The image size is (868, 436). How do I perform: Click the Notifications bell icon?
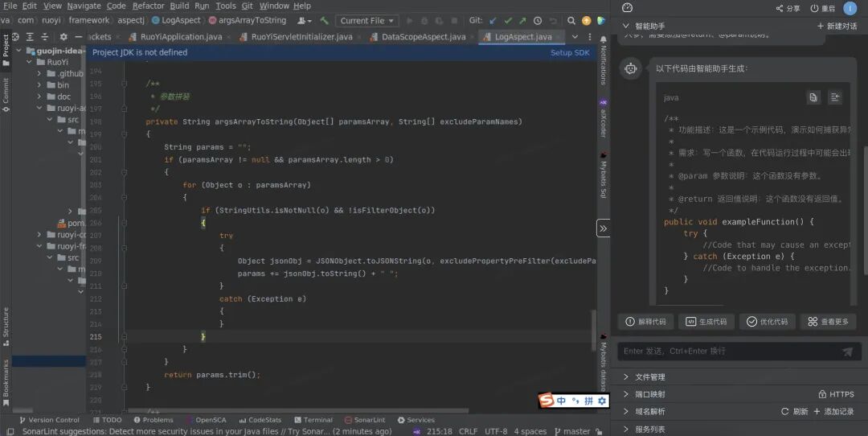coord(604,39)
